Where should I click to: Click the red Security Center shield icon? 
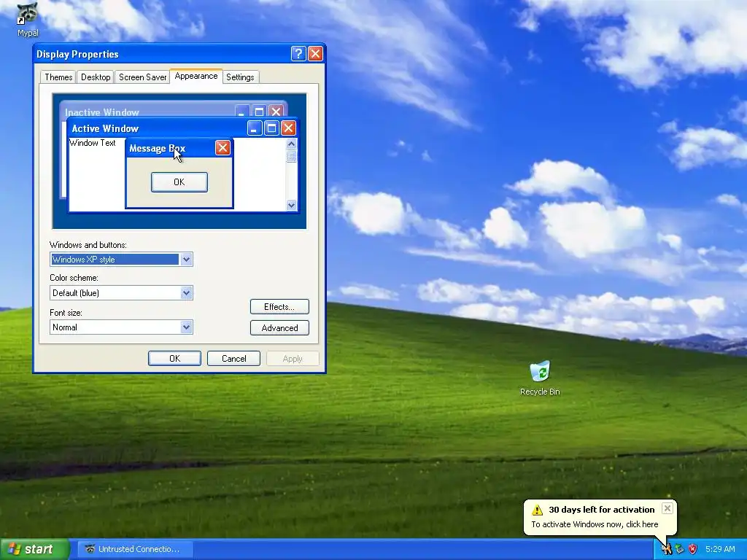point(693,549)
